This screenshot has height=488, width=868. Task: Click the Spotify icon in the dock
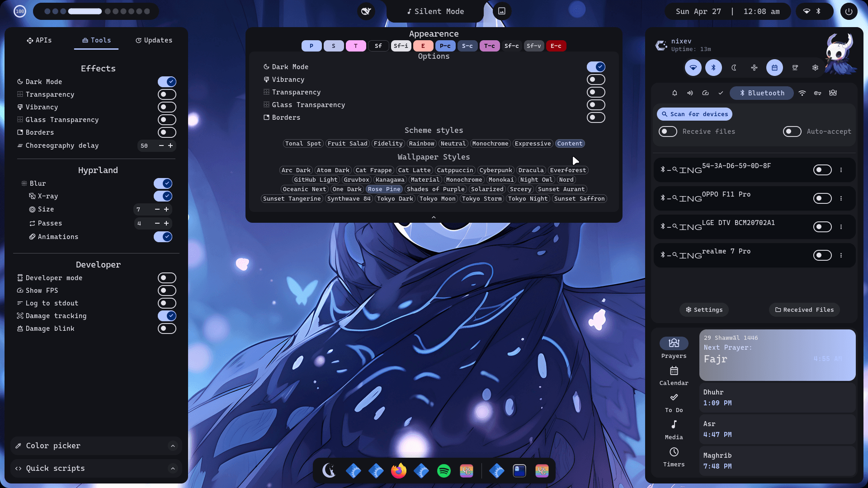[x=444, y=471]
